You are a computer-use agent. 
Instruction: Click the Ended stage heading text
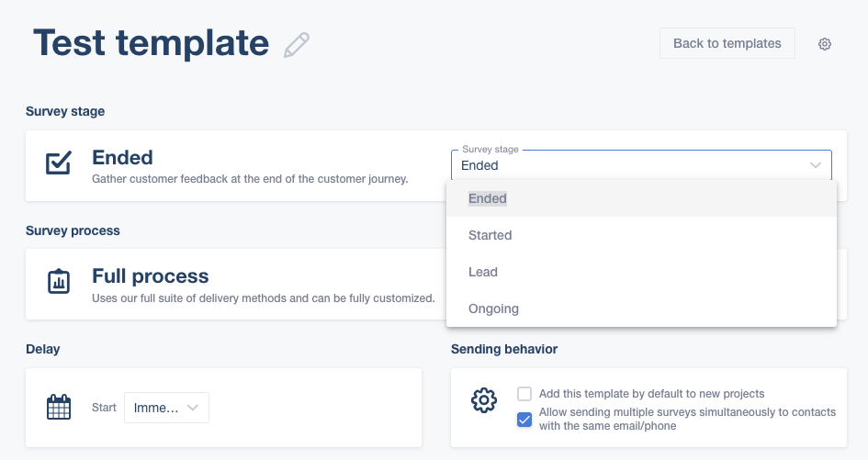coord(122,157)
